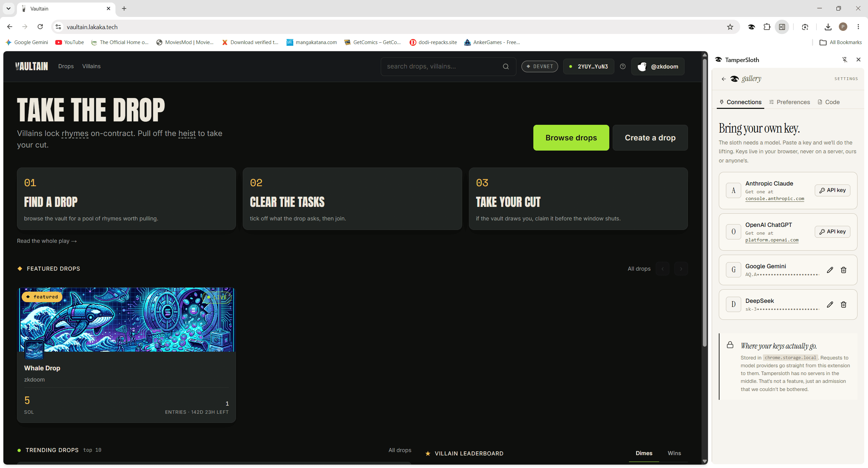The image size is (868, 468).
Task: Click the Whale Drop title
Action: pos(42,368)
